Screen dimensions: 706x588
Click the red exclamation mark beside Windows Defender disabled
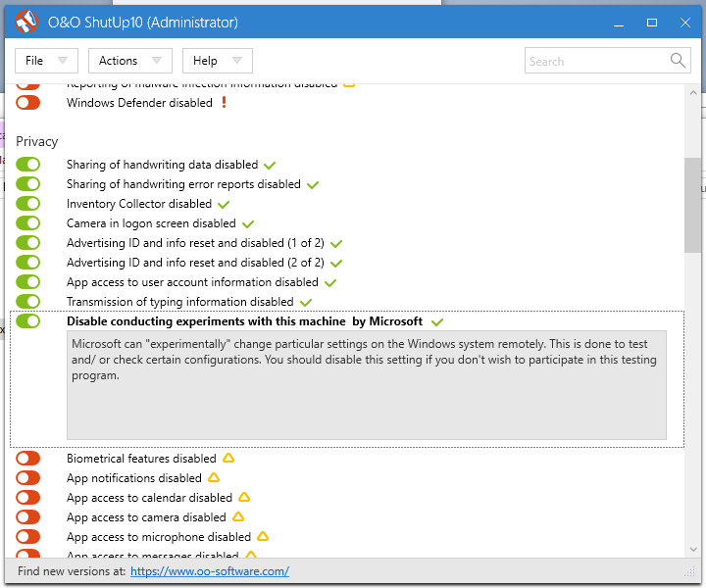(x=224, y=102)
